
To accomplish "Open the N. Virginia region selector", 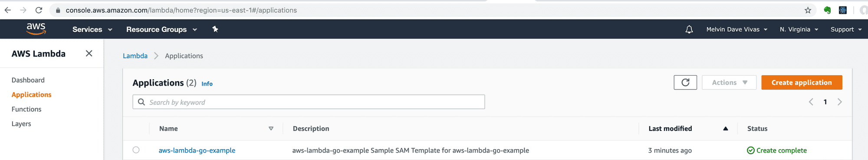I will pyautogui.click(x=799, y=30).
